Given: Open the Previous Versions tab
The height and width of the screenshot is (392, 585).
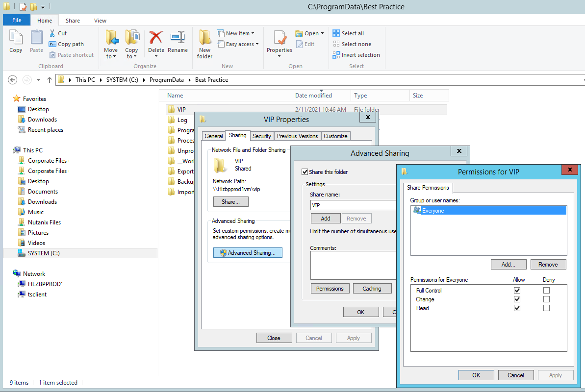Looking at the screenshot, I should 297,136.
